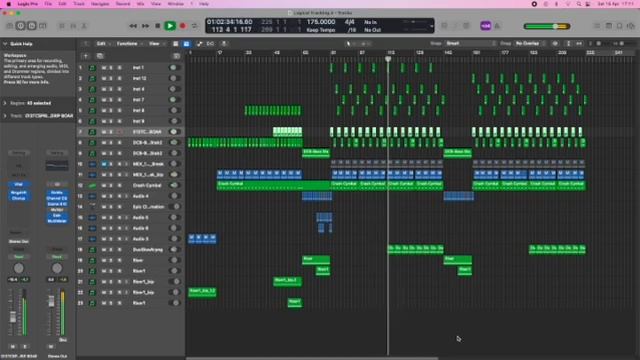This screenshot has width=640, height=360.
Task: Expand the Track inspector disclosure triangle
Action: [5, 116]
